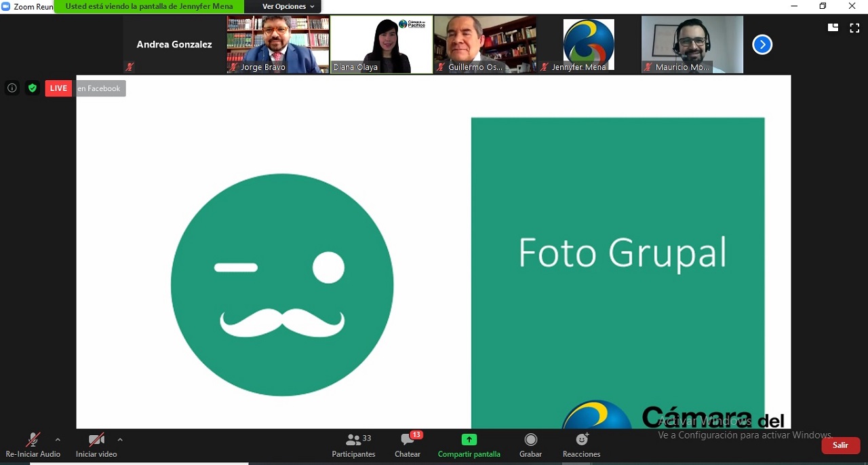Select Jorge Bravo's video thumbnail
This screenshot has height=465, width=868.
(278, 45)
